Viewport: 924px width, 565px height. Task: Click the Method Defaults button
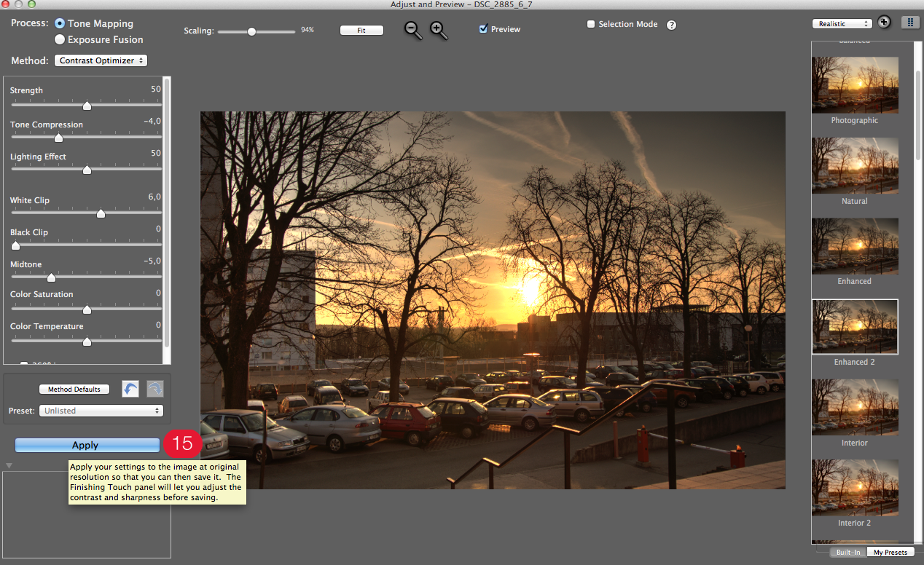(74, 390)
